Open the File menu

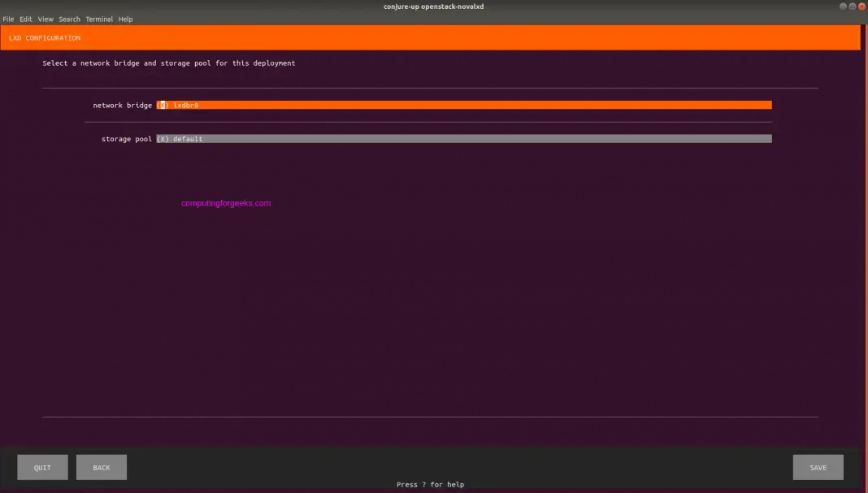pos(7,19)
